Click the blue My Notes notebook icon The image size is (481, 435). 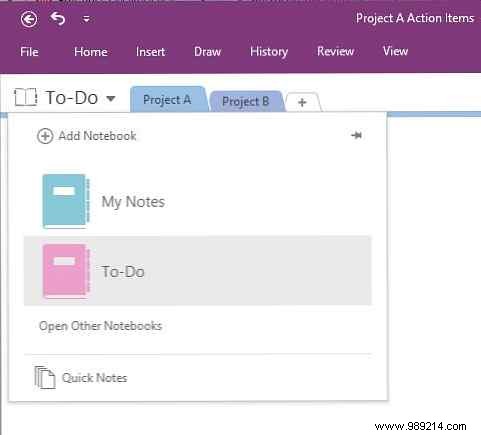pos(66,201)
